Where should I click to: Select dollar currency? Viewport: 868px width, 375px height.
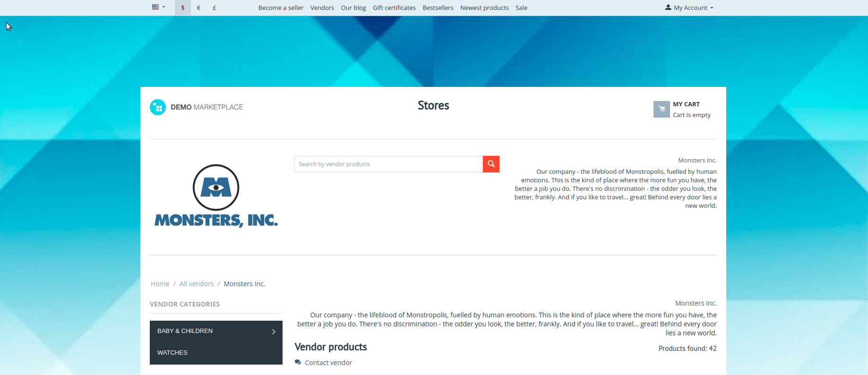click(183, 8)
